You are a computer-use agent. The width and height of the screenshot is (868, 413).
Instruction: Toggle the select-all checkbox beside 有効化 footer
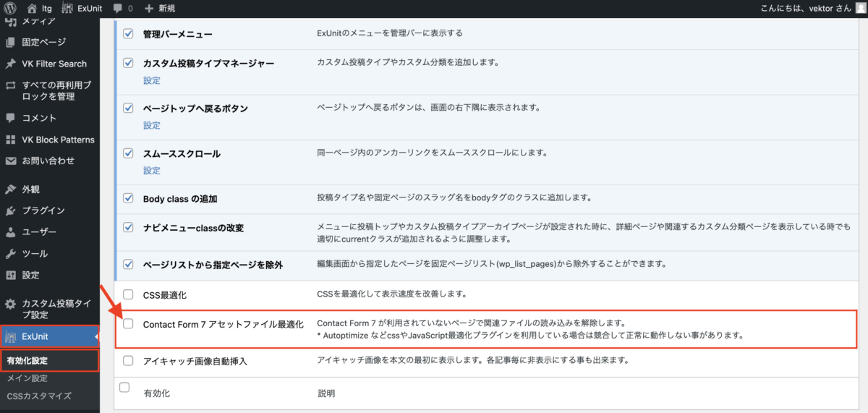[124, 388]
